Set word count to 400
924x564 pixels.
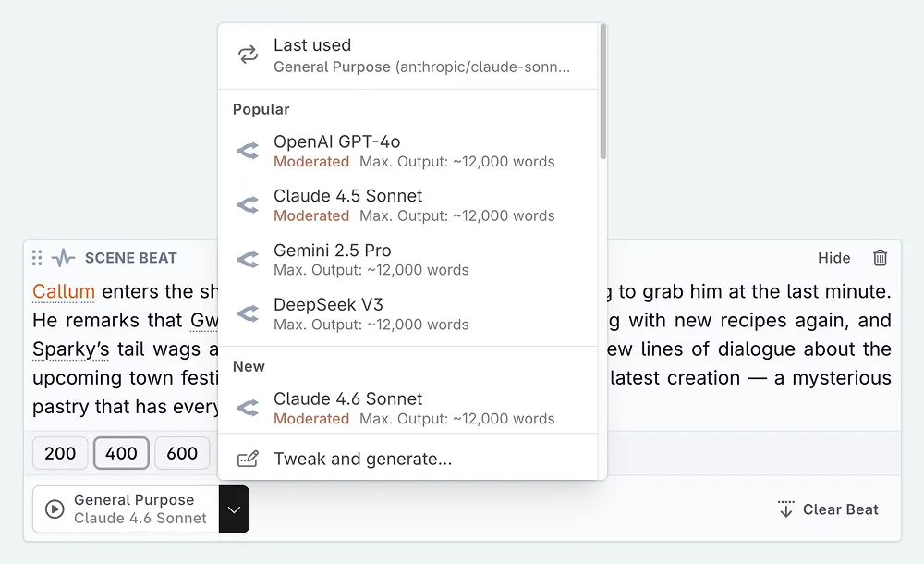(x=121, y=453)
